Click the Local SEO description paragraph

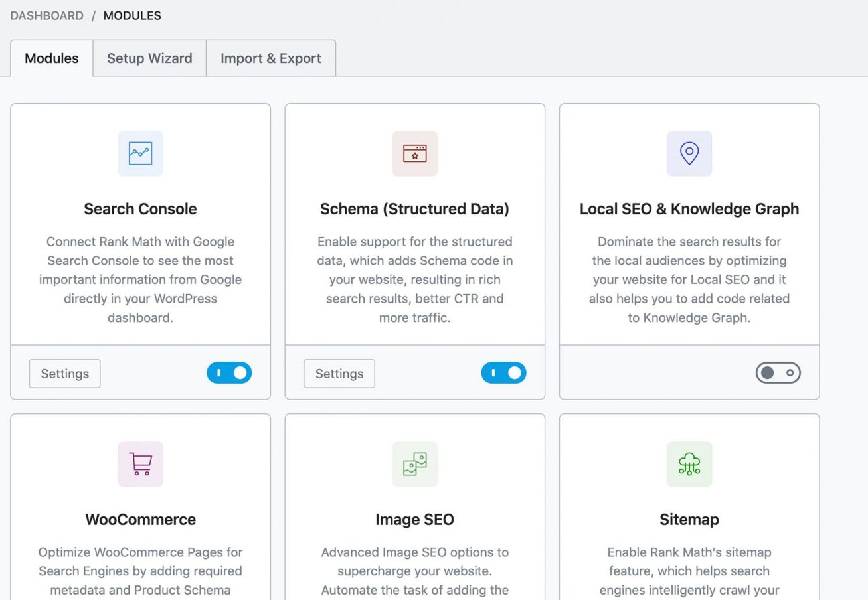[689, 279]
